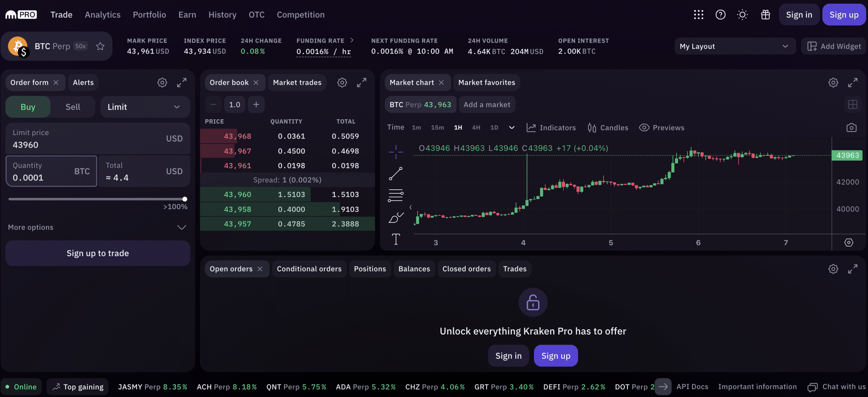Open the Analytics menu
868x397 pixels.
102,15
